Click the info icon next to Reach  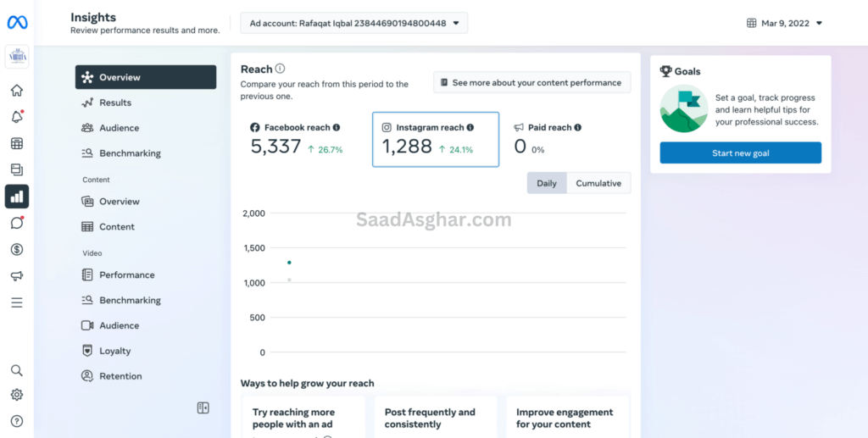click(281, 69)
